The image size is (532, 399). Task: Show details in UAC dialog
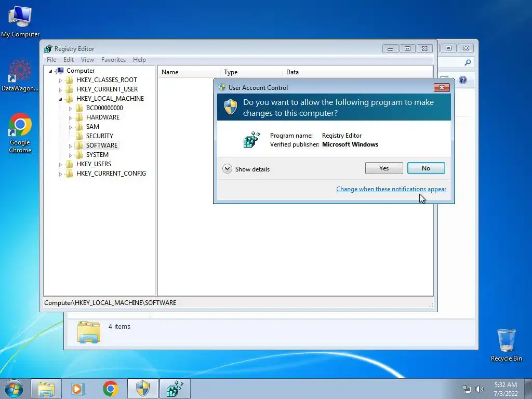pos(246,169)
